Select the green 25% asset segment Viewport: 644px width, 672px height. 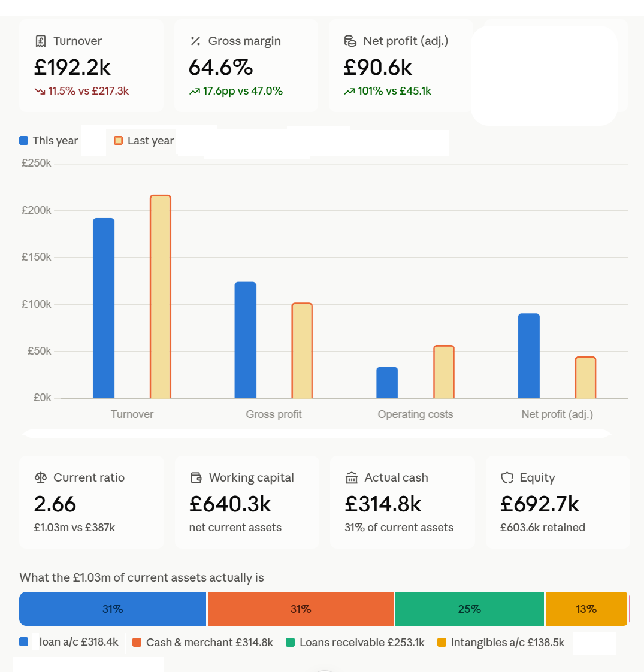tap(470, 609)
